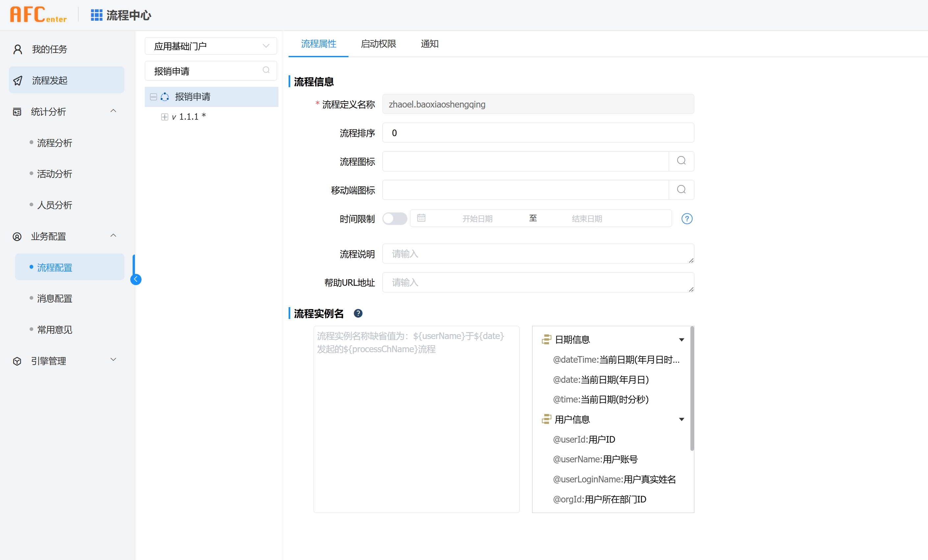This screenshot has height=560, width=928.
Task: Collapse the sidebar with blue arrow button
Action: [x=136, y=279]
